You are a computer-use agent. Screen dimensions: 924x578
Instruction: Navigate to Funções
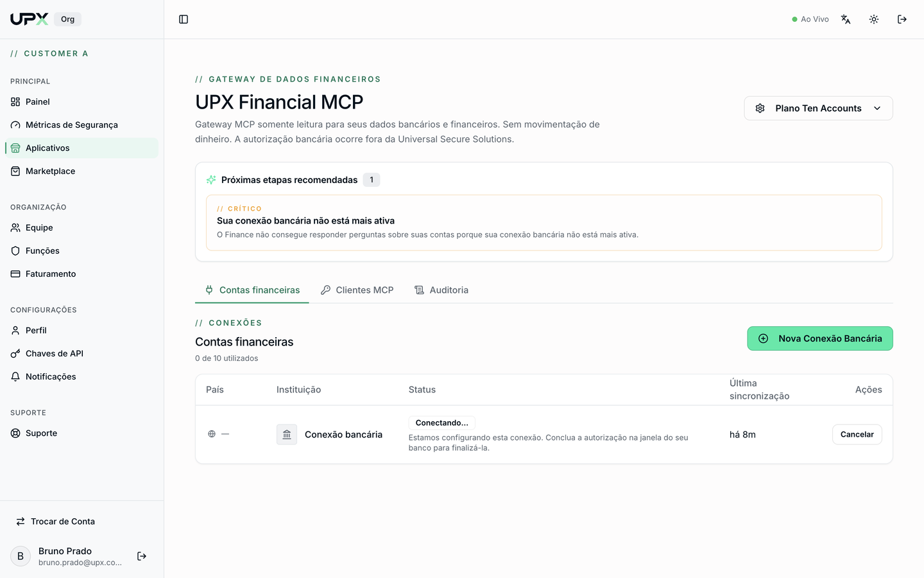pos(81,250)
